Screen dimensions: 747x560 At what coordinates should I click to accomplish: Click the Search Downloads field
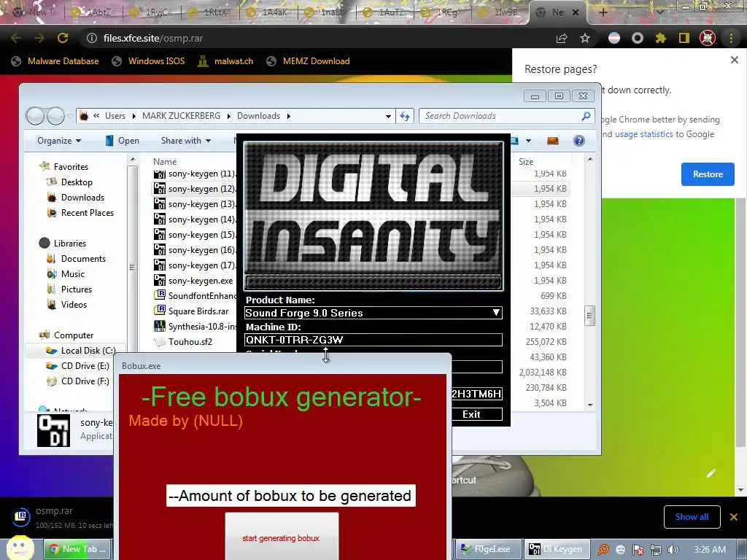506,116
